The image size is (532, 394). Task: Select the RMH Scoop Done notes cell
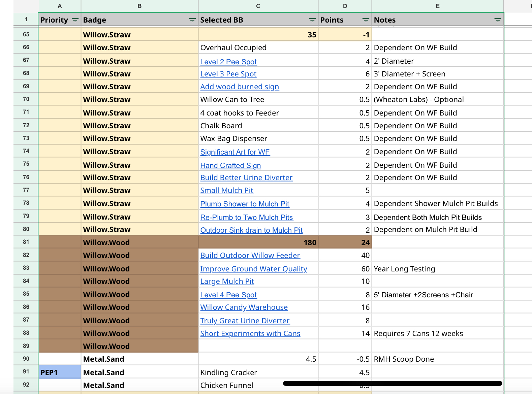[438, 359]
